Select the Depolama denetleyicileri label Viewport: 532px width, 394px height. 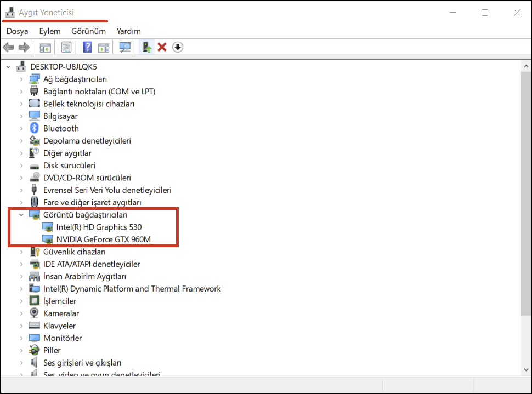tap(87, 141)
